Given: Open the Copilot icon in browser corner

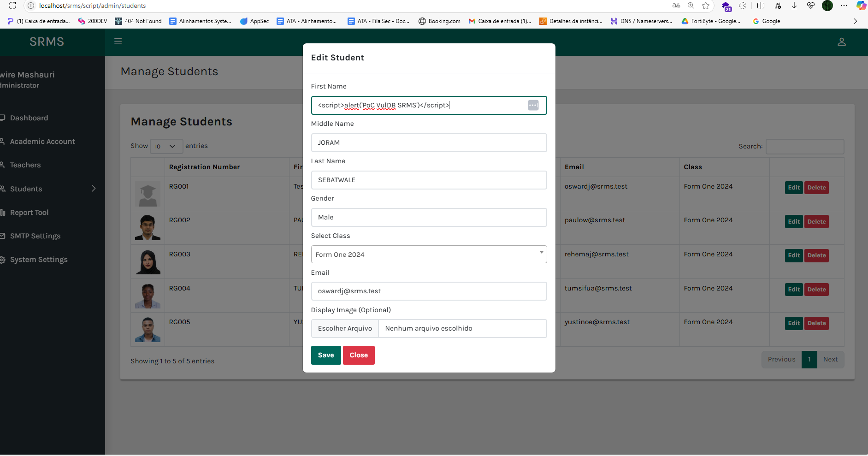Looking at the screenshot, I should pyautogui.click(x=861, y=6).
